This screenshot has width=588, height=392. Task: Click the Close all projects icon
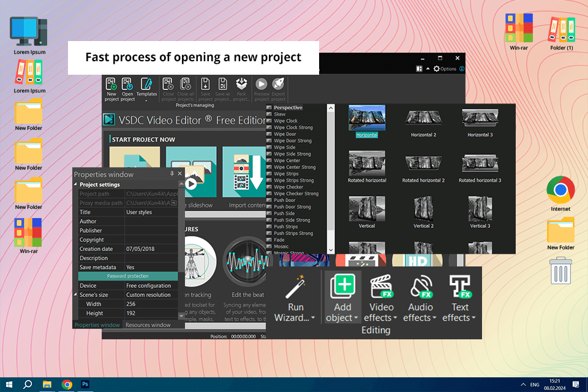point(186,84)
